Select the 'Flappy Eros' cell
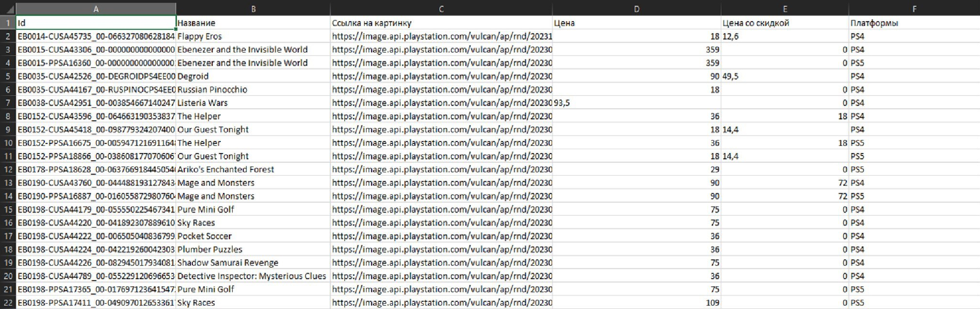980x309 pixels. click(253, 36)
